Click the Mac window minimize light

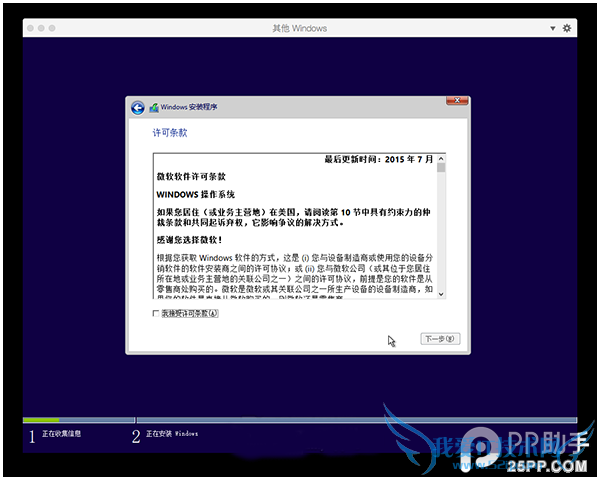41,28
